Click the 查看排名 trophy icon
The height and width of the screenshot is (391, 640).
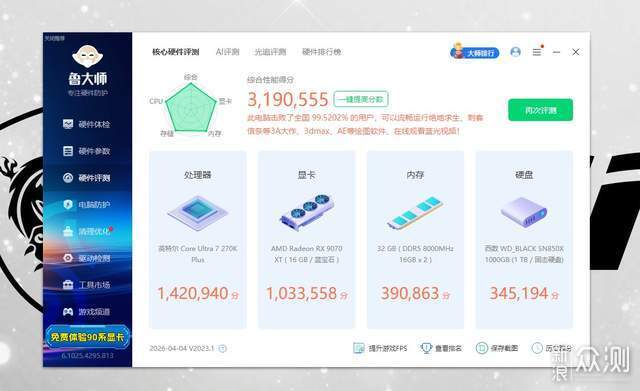[426, 348]
